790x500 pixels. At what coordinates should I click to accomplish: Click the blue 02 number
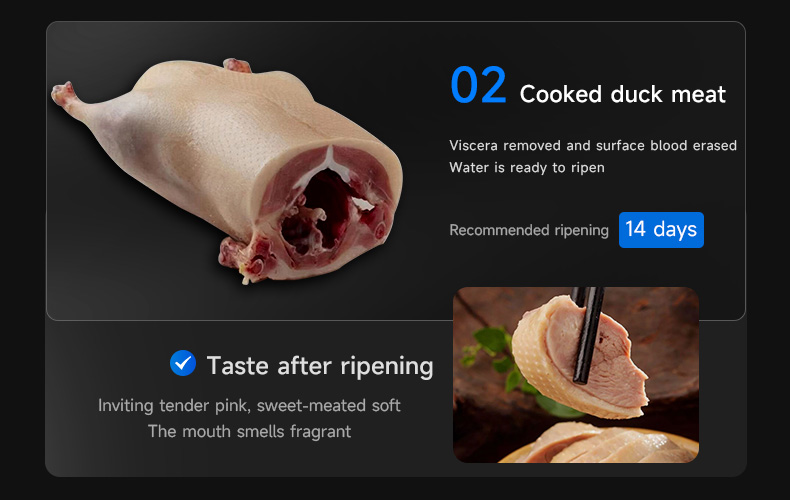478,85
